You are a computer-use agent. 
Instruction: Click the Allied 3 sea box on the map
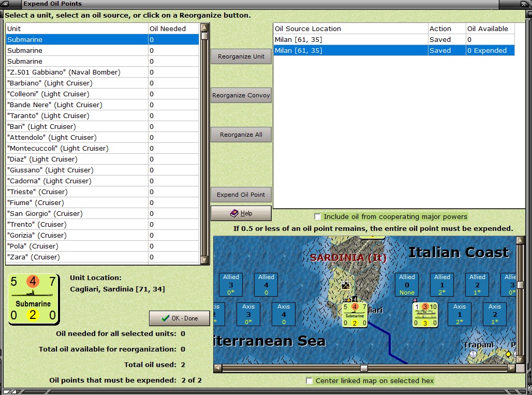coord(231,284)
